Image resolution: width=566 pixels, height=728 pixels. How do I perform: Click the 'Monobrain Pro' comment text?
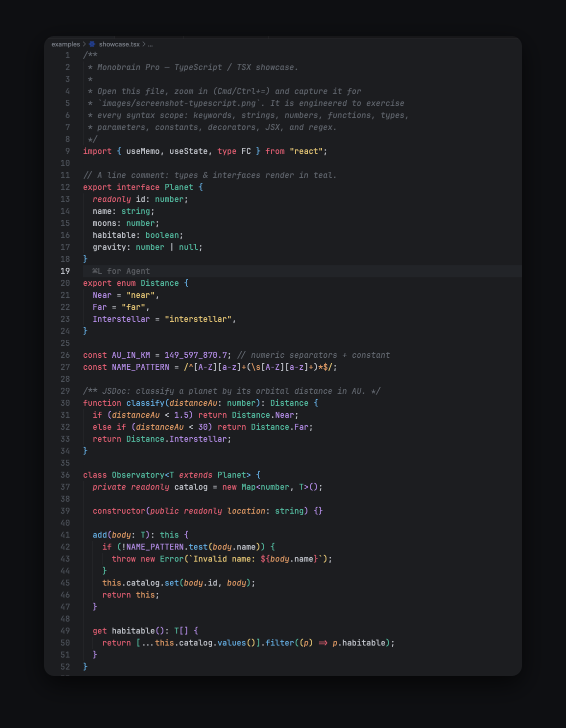128,67
